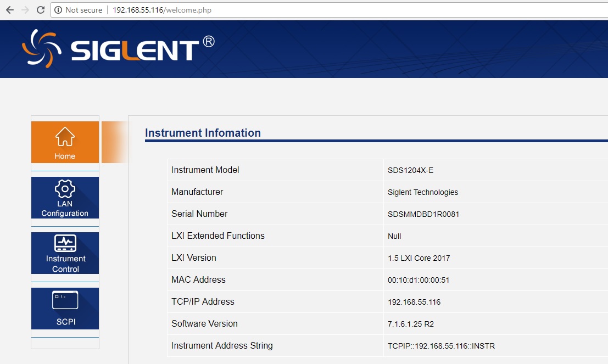Click the Manufacturer value Siglent Technologies
This screenshot has height=364, width=608.
(x=422, y=192)
